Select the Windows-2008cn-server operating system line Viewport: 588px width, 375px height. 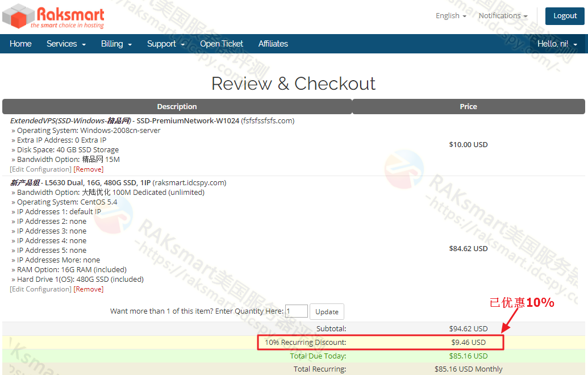86,131
